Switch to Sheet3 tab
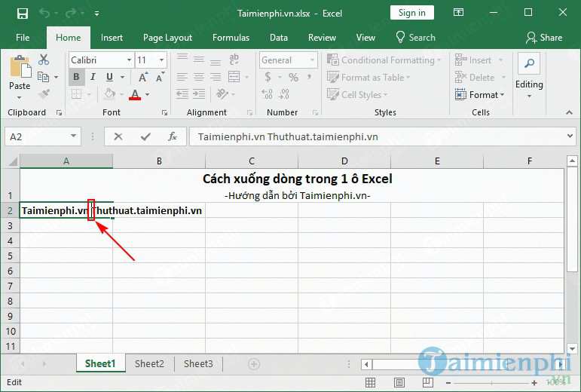Viewport: 581px width, 392px height. pos(198,364)
